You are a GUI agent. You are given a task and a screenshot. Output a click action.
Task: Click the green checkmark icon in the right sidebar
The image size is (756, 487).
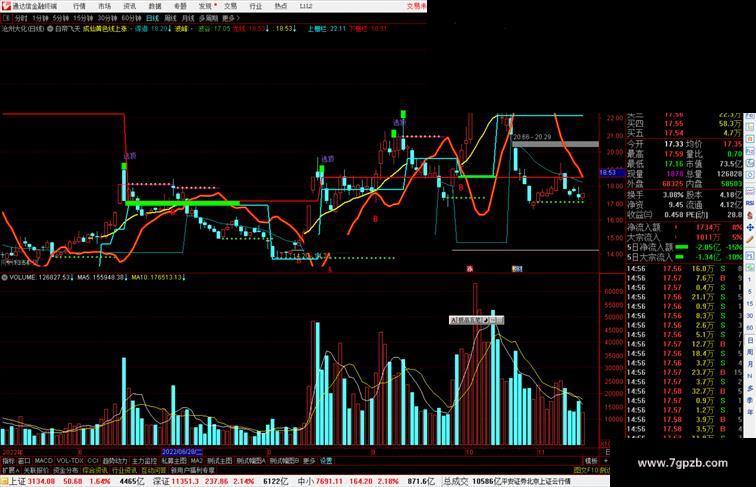tap(750, 267)
